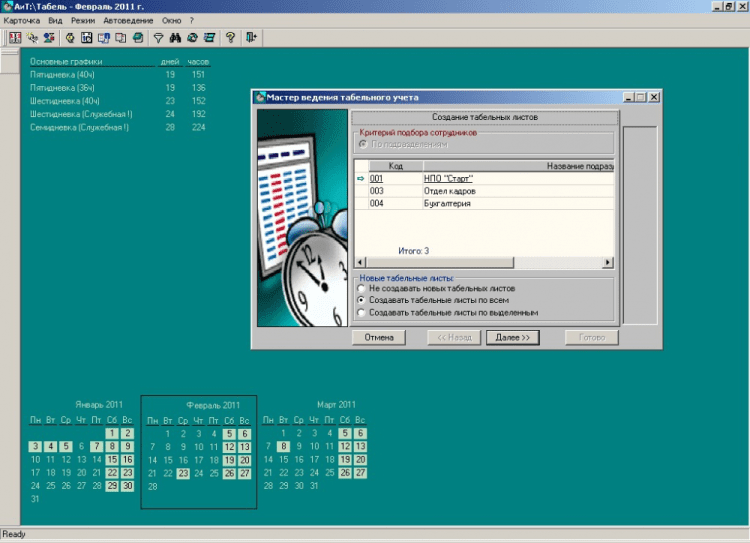This screenshot has height=543, width=750.
Task: Click February 23 in the calendar
Action: click(182, 473)
